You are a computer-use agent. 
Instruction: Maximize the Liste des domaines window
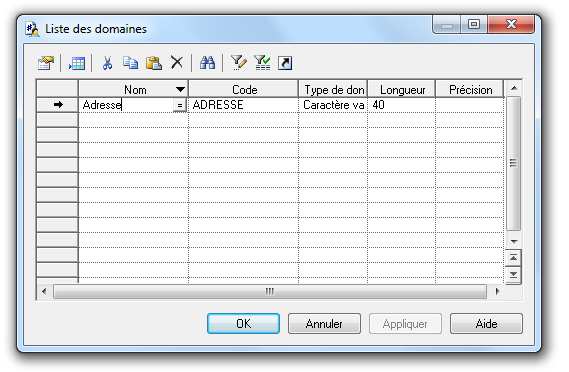coord(474,24)
